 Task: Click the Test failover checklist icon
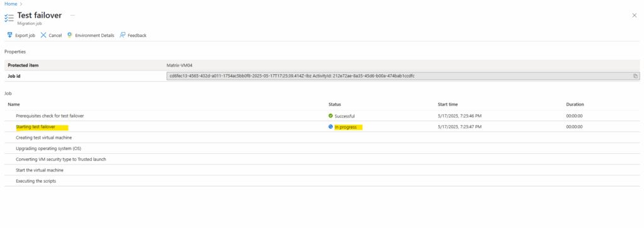coord(9,18)
